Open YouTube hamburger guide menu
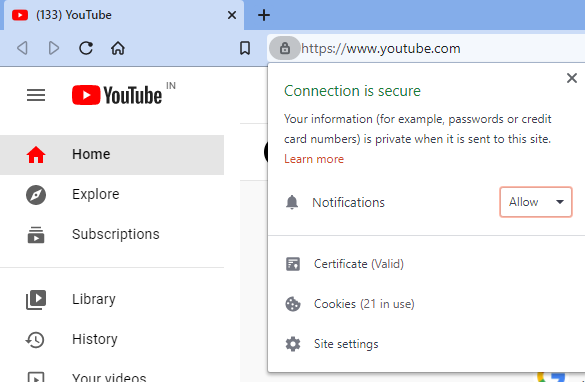The height and width of the screenshot is (382, 585). tap(36, 95)
